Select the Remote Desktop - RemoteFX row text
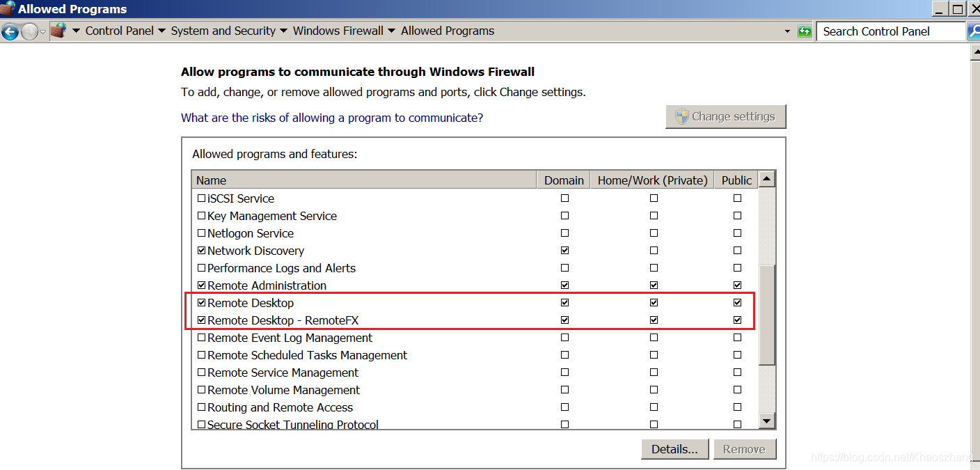This screenshot has height=470, width=980. tap(283, 320)
